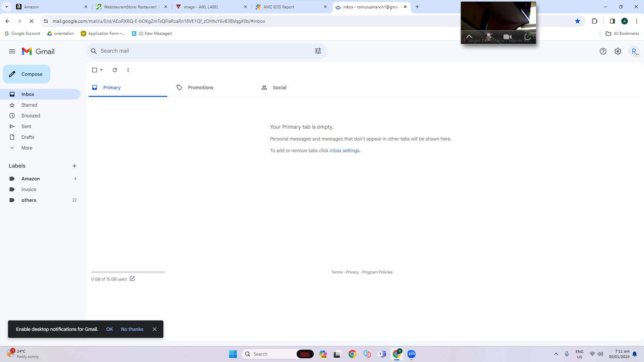
Task: Open the Inbox folder
Action: [x=40, y=94]
